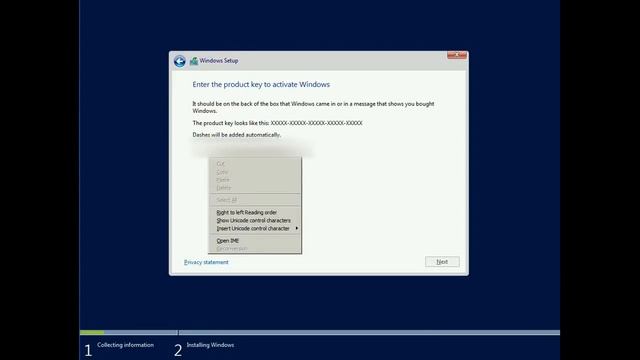
Task: Expand Insert Unicode control character submenu
Action: click(x=255, y=229)
